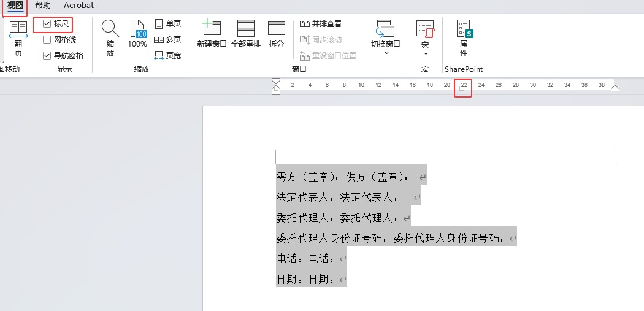The height and width of the screenshot is (311, 644).
Task: Click the page flip (翻页) icon
Action: [x=18, y=29]
